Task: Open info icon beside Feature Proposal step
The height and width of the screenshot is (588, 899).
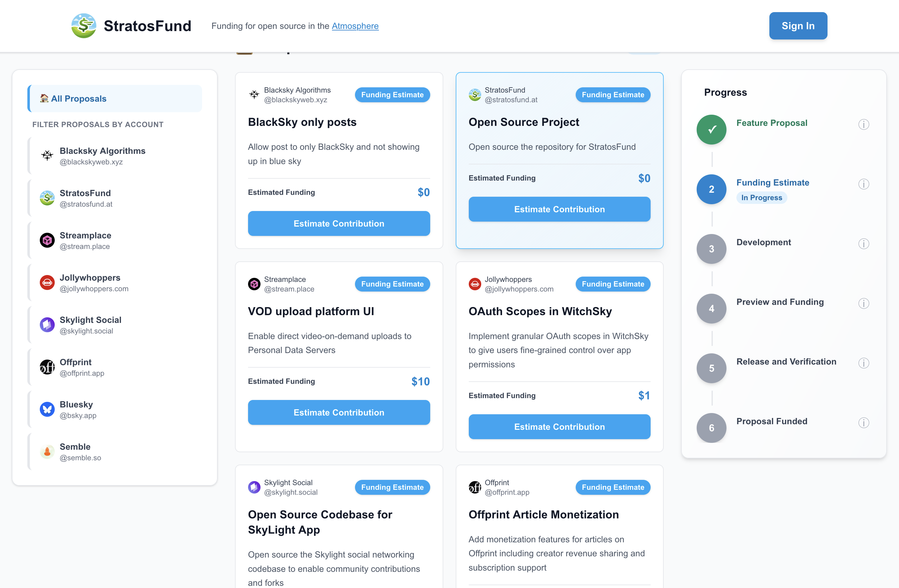Action: [864, 124]
